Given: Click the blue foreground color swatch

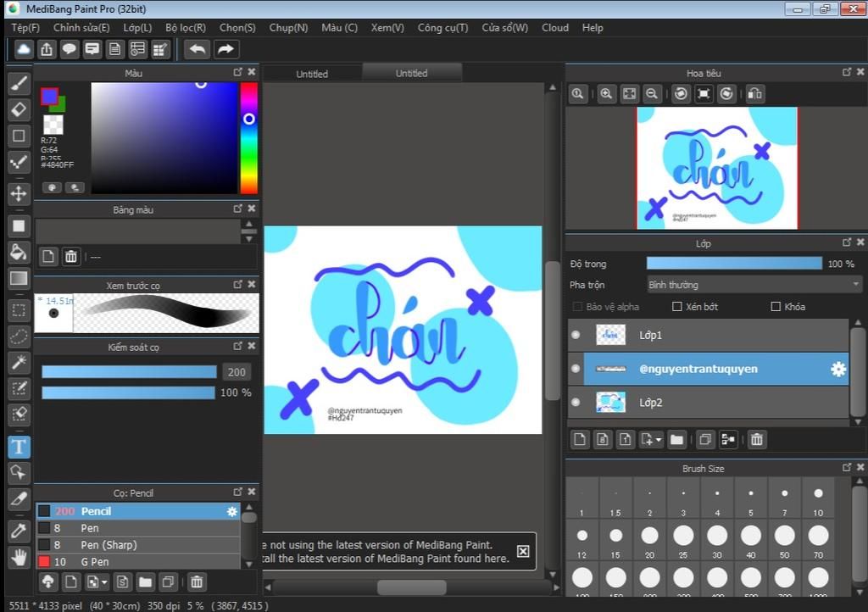Looking at the screenshot, I should [x=49, y=97].
